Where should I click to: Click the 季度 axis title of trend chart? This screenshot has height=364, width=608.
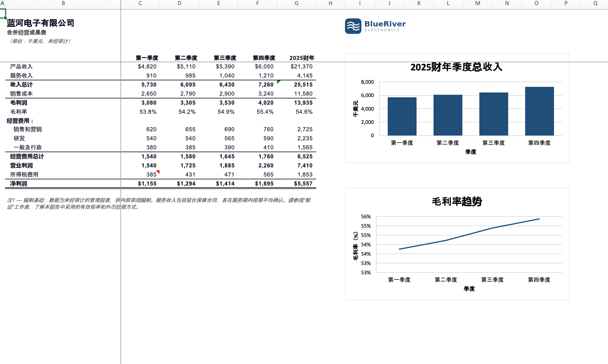click(x=469, y=289)
